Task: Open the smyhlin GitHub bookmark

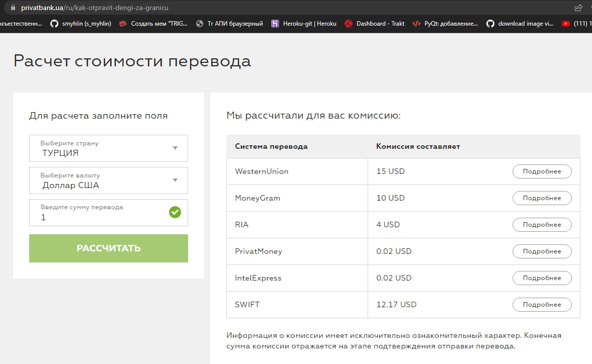Action: 82,23
